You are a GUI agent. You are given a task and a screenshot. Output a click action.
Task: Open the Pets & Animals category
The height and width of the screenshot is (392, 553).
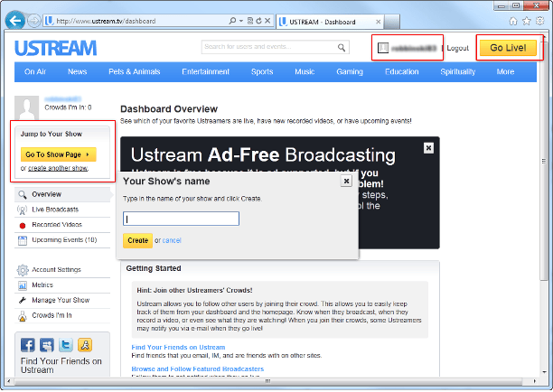[135, 72]
